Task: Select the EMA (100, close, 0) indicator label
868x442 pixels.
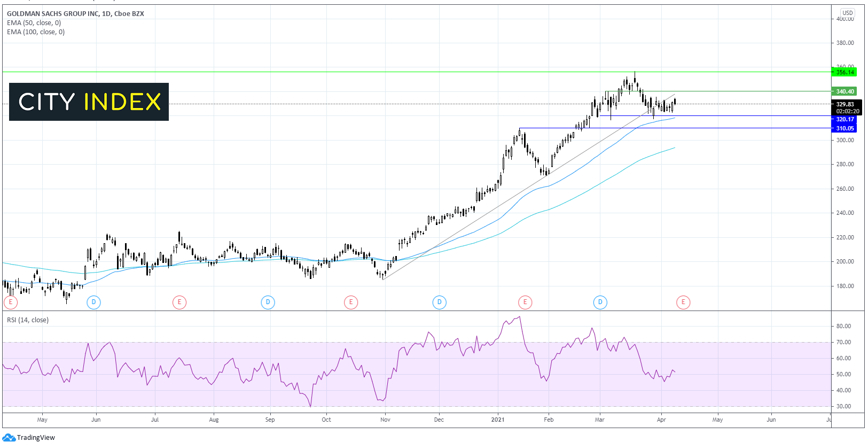Action: pyautogui.click(x=36, y=32)
